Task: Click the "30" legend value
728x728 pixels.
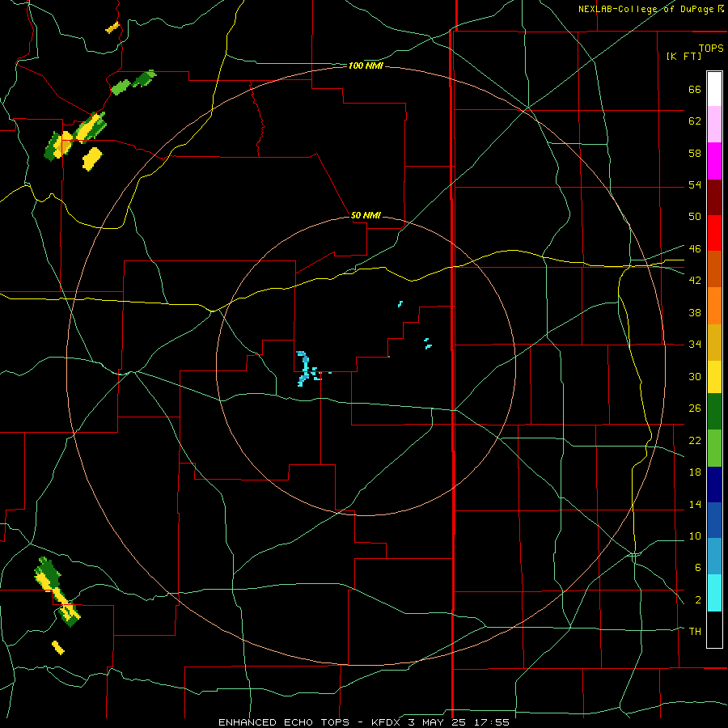Action: coord(695,376)
